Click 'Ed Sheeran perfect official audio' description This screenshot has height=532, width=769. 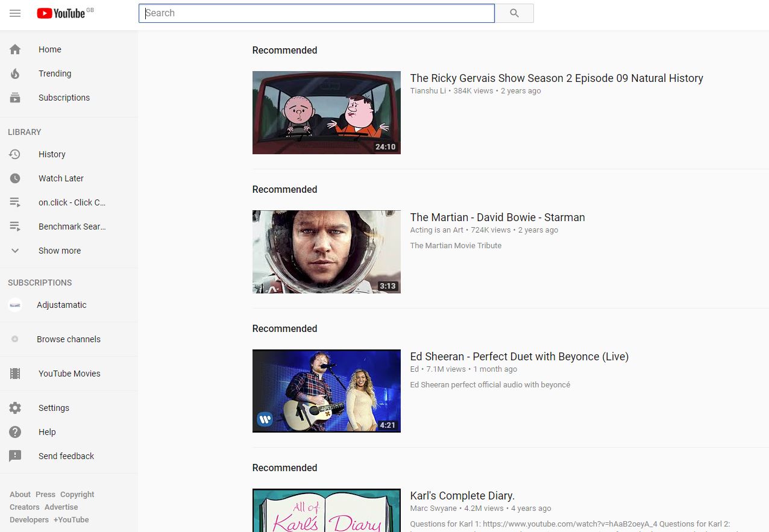490,385
